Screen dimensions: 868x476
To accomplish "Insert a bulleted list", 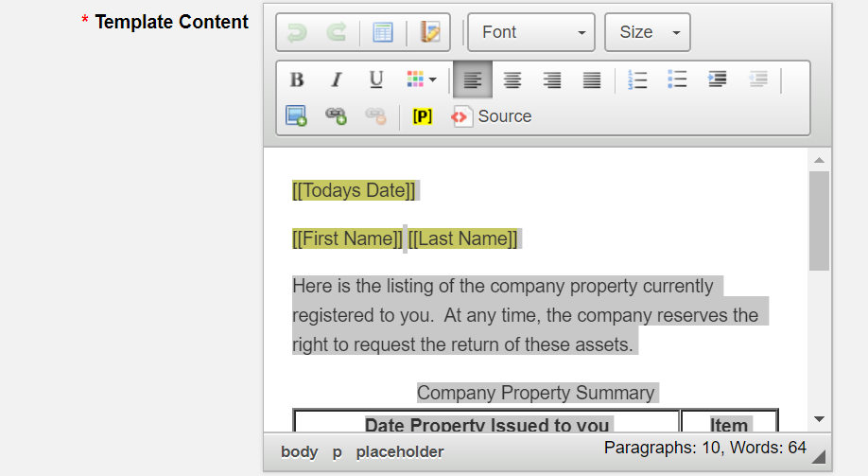I will point(677,79).
